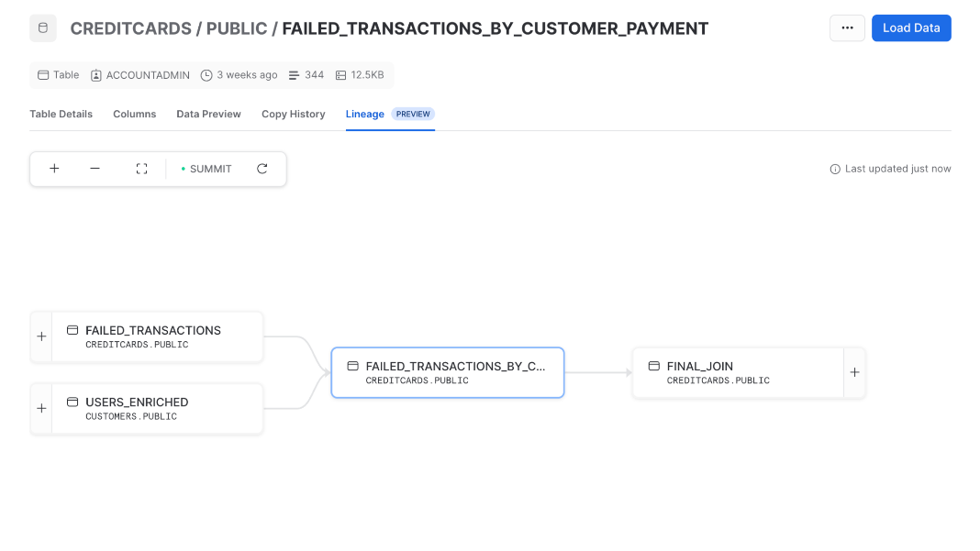Select the FAILED_TRANSACTIONS_BY_C... center node
This screenshot has height=551, width=980.
(x=447, y=372)
